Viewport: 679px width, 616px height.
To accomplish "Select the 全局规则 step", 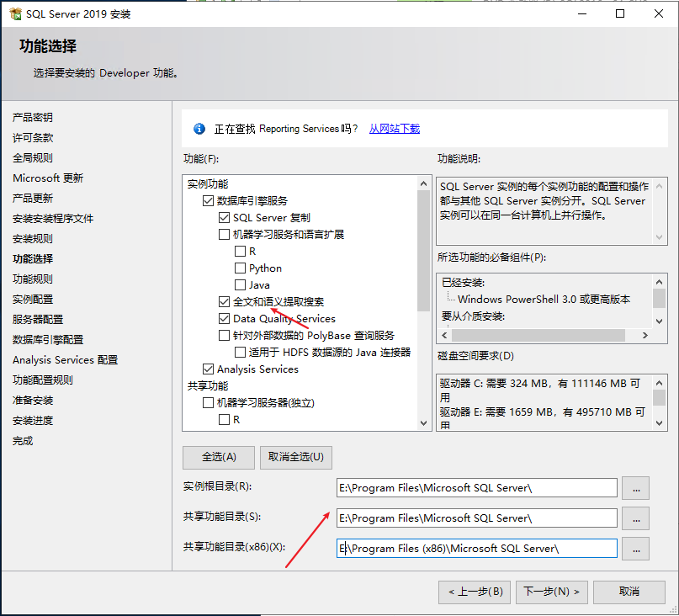I will pos(33,158).
